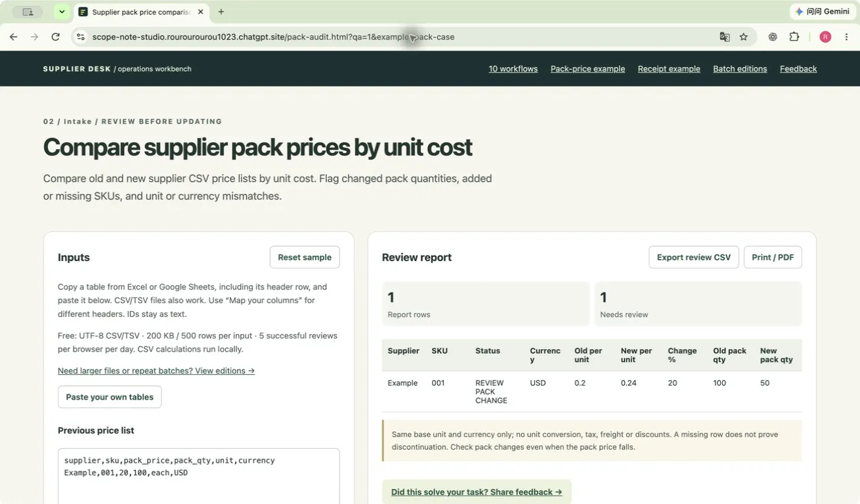Click Did this solve your task feedback link

(477, 492)
